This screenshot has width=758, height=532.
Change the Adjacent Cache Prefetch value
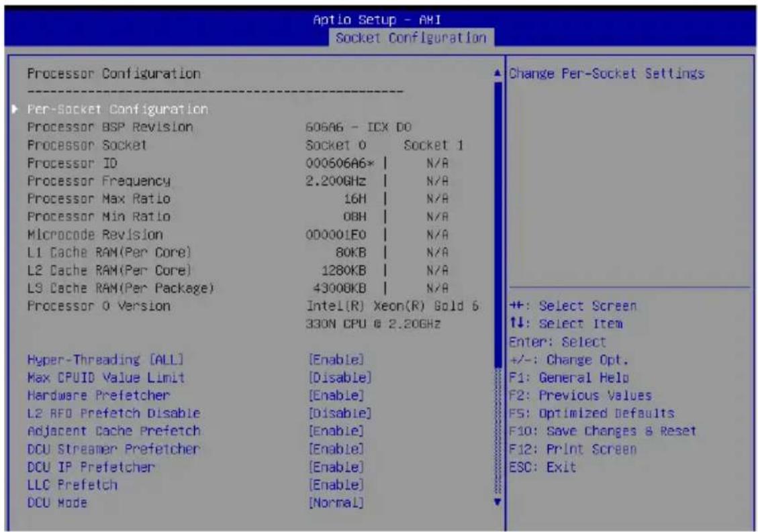point(336,431)
